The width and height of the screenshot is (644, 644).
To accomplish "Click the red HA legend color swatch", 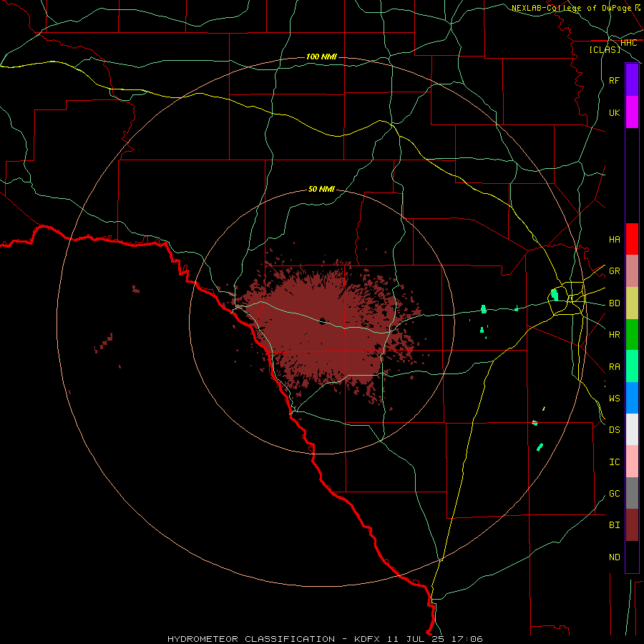I will click(x=632, y=239).
